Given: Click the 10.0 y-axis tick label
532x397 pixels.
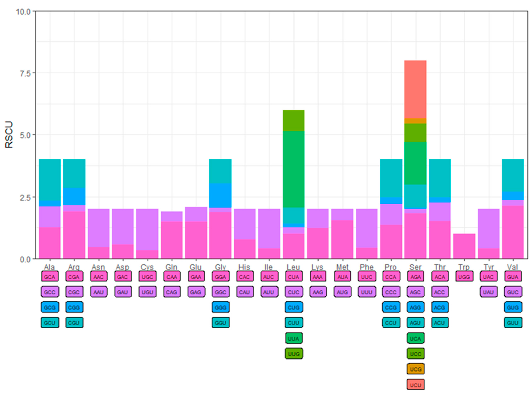Looking at the screenshot, I should [23, 12].
